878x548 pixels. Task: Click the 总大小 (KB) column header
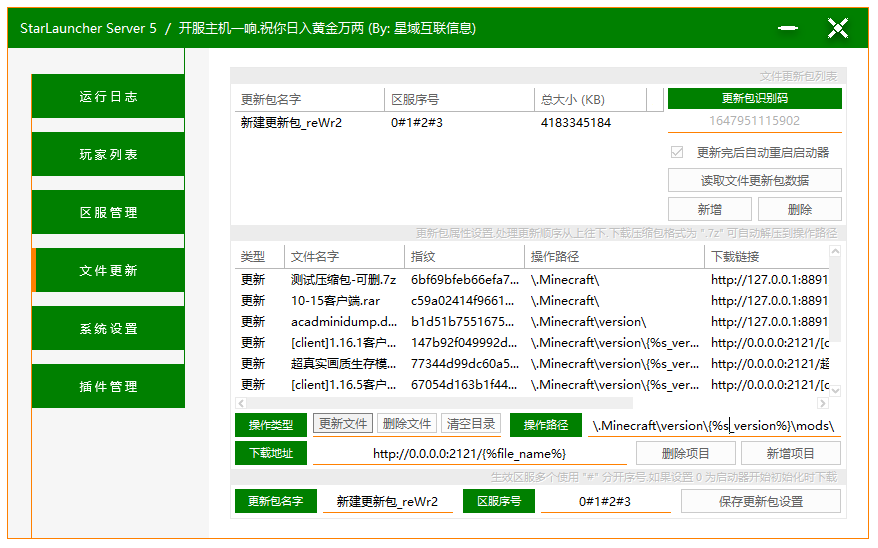590,100
